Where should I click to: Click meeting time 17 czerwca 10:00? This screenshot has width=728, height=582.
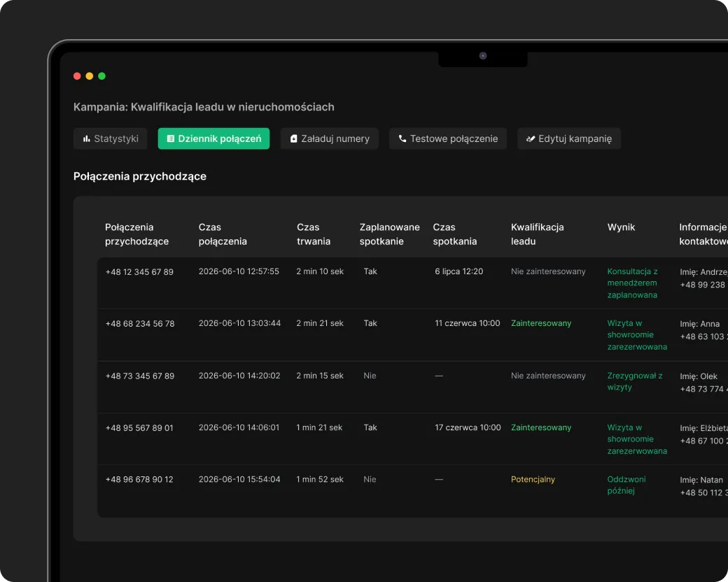(x=468, y=427)
